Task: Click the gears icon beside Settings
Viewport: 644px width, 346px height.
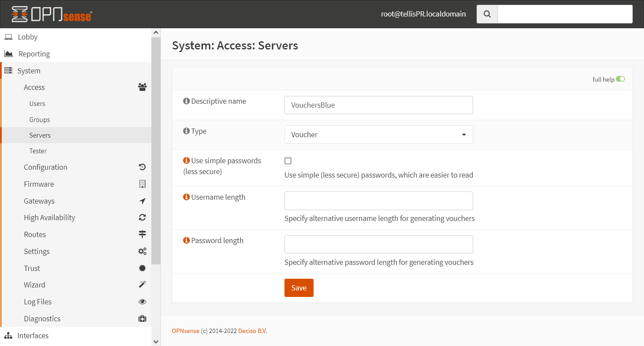Action: point(142,251)
